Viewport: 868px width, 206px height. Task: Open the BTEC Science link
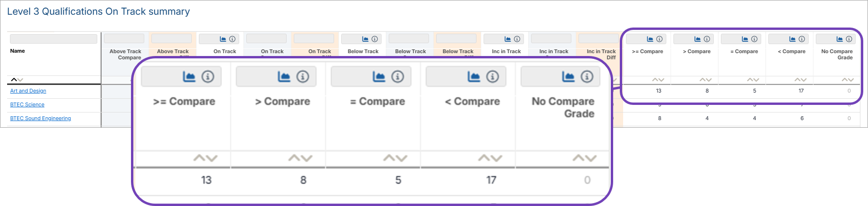click(27, 104)
